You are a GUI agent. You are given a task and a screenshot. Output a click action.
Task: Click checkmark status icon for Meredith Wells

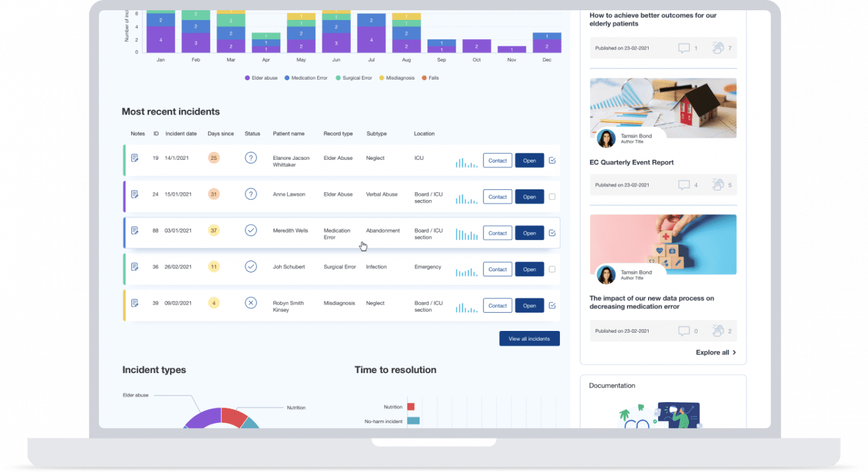click(251, 230)
